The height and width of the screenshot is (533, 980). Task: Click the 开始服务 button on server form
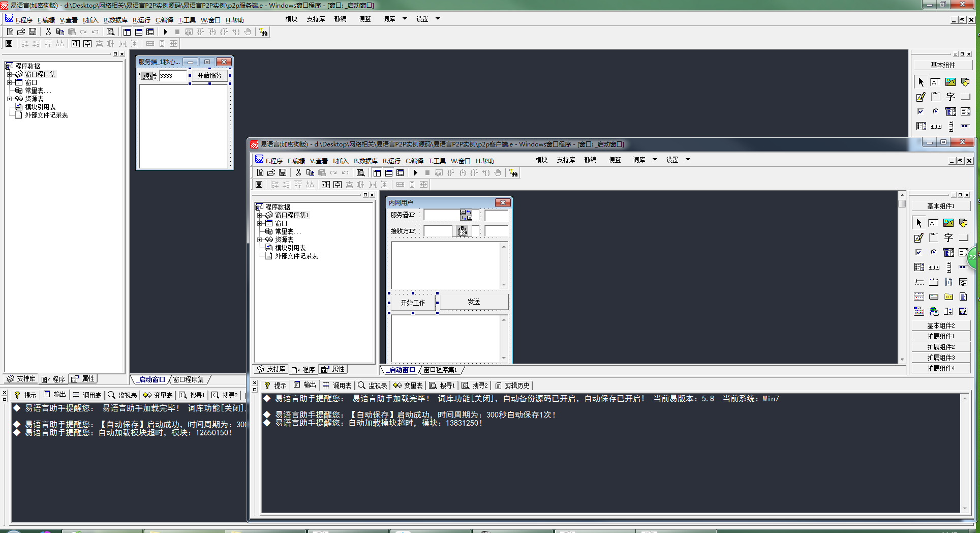[209, 75]
